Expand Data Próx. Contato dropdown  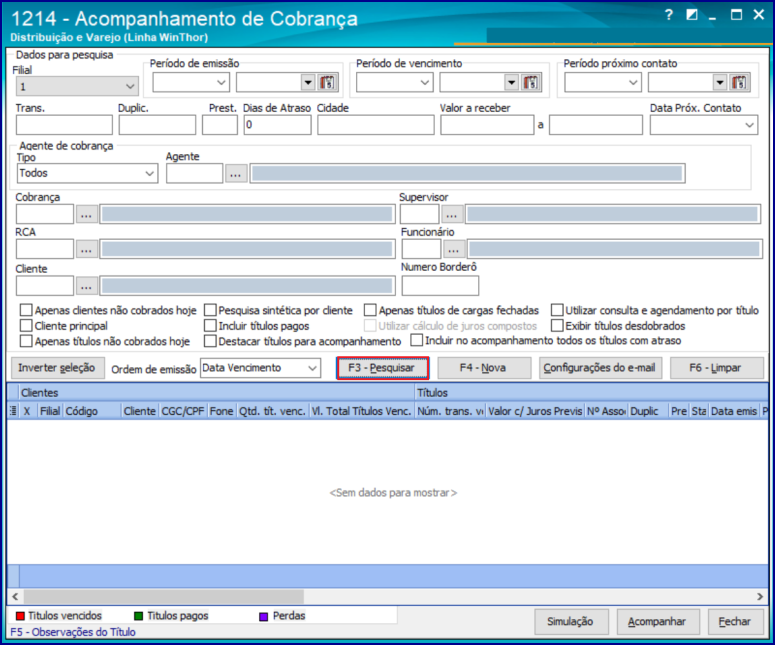[749, 125]
